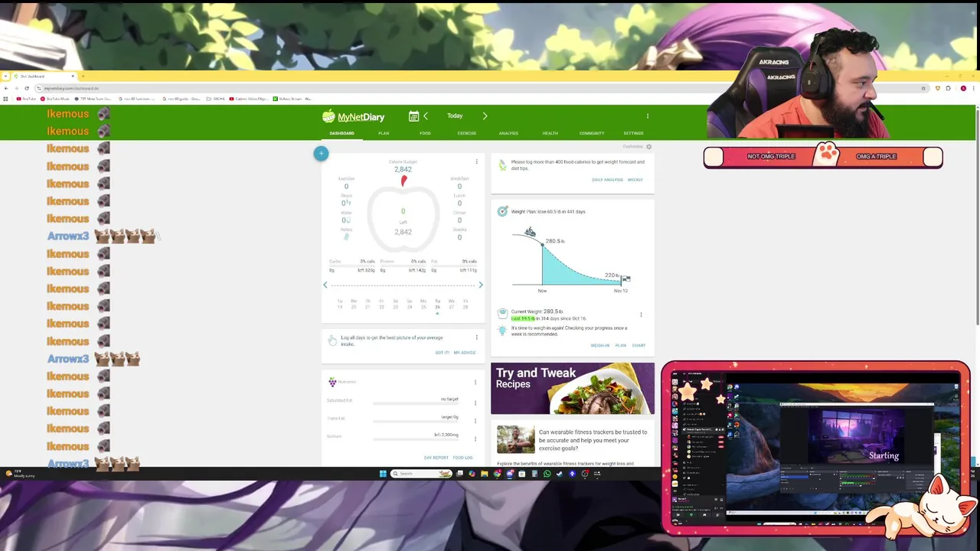
Task: Open the YouTube Music bookmark
Action: 56,99
